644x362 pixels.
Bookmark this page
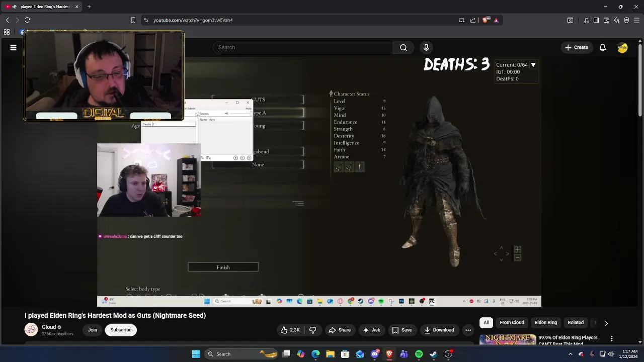[133, 20]
